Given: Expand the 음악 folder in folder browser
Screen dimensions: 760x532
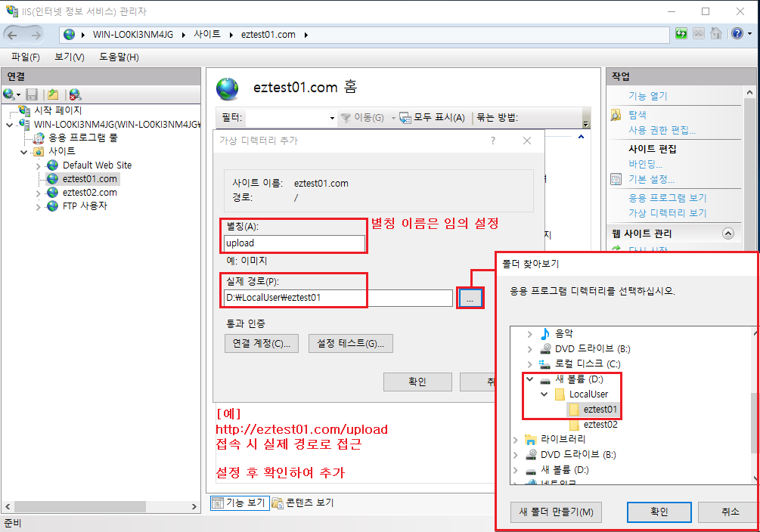Looking at the screenshot, I should point(530,334).
